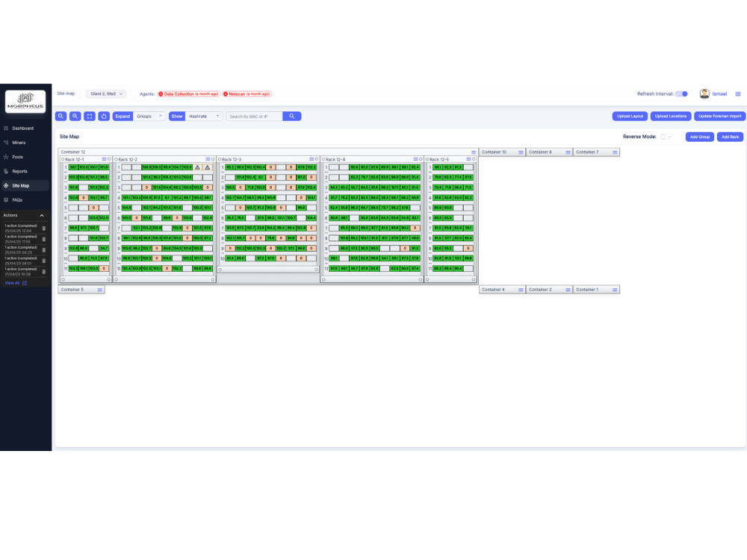Fit the site map to screen
The width and height of the screenshot is (747, 560).
point(90,116)
